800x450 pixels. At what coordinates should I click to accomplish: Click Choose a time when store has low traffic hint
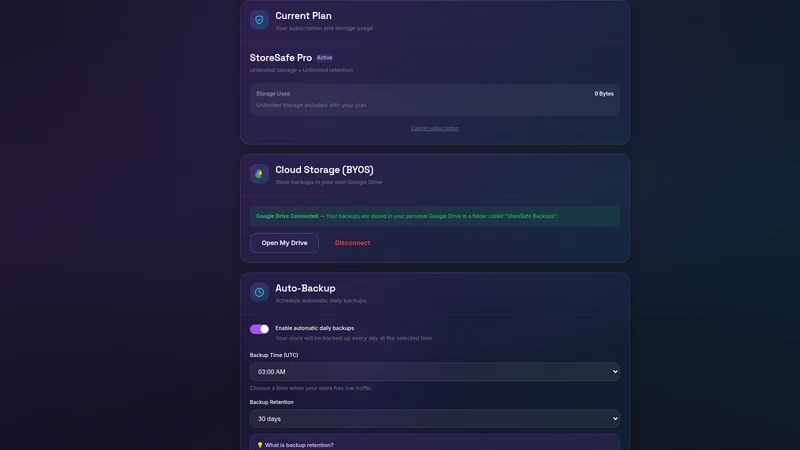[x=310, y=388]
